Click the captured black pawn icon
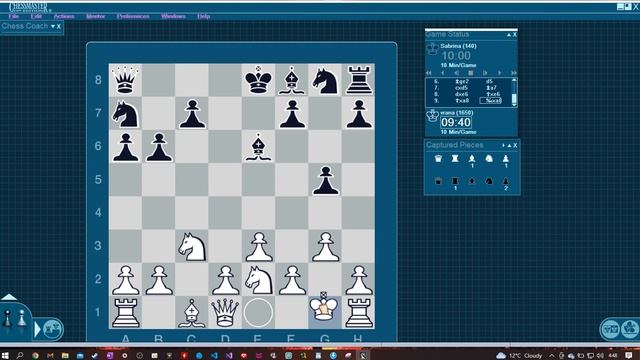The image size is (640, 360). click(506, 181)
